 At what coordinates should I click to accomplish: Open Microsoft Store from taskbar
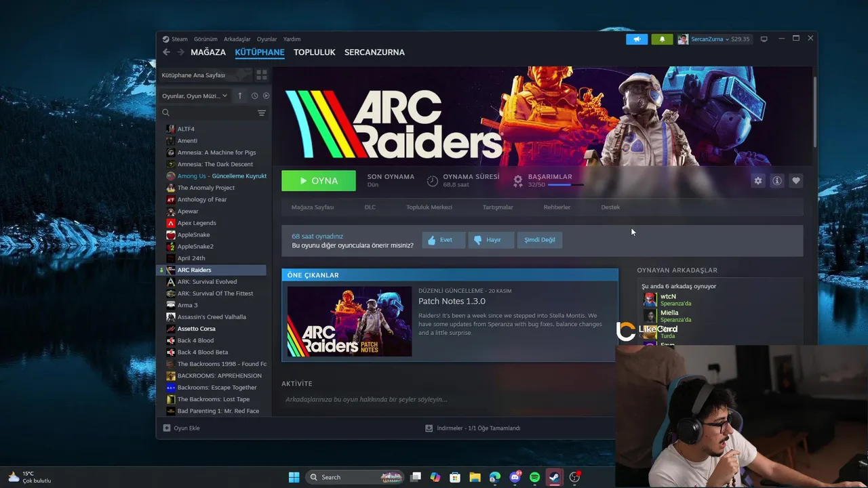coord(455,477)
